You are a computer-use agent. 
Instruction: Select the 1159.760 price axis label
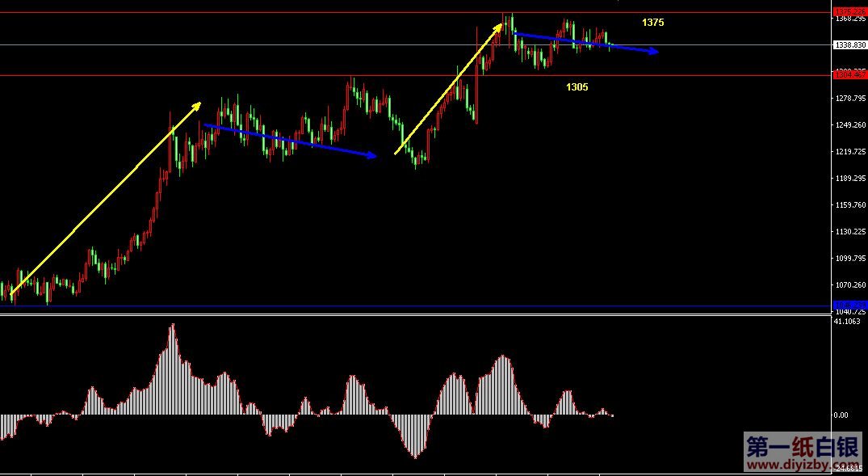(x=850, y=205)
